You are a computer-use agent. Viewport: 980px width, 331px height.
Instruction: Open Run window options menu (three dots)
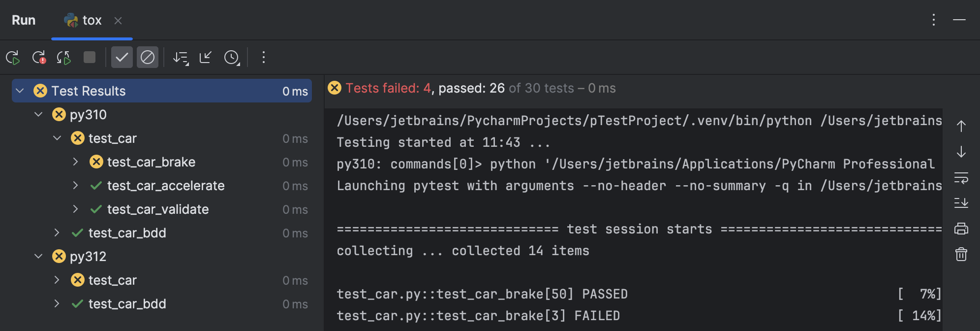[x=933, y=20]
